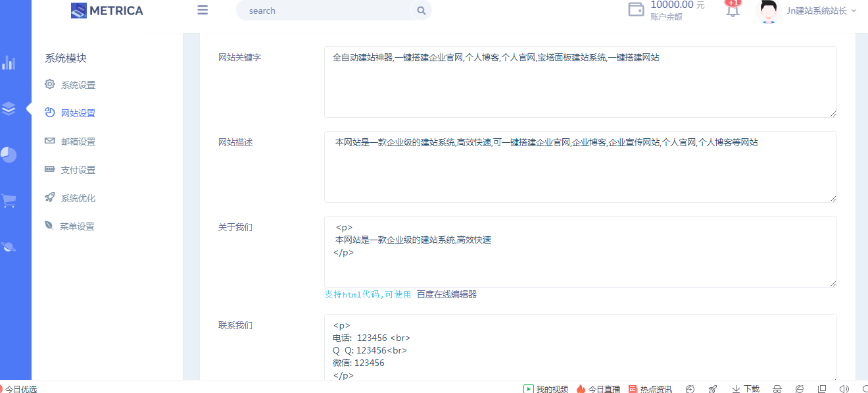
Task: Select the layers icon in the blue sidebar
Action: (x=10, y=109)
